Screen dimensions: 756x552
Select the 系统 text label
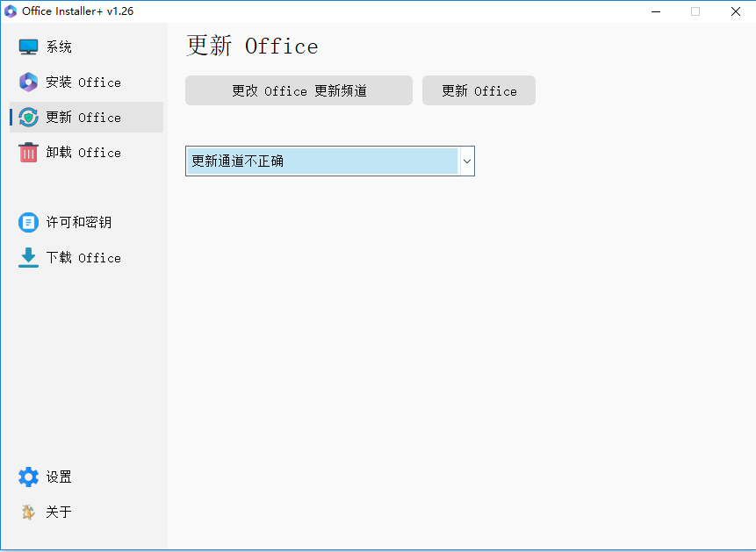click(x=60, y=47)
